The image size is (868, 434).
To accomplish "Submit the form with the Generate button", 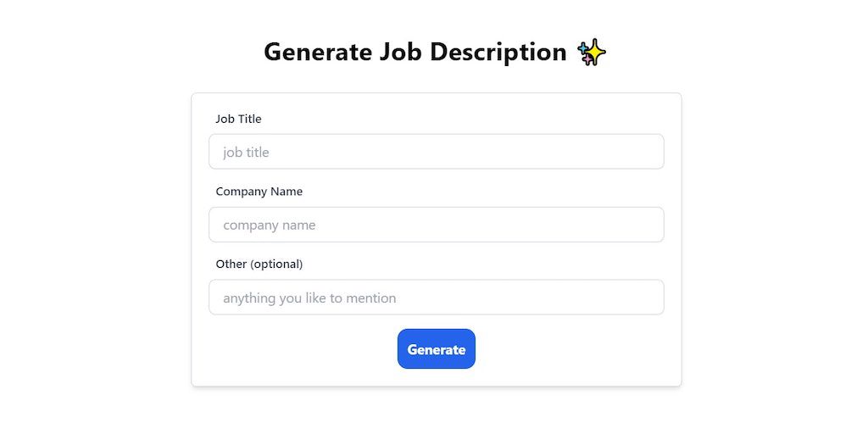I will 436,349.
